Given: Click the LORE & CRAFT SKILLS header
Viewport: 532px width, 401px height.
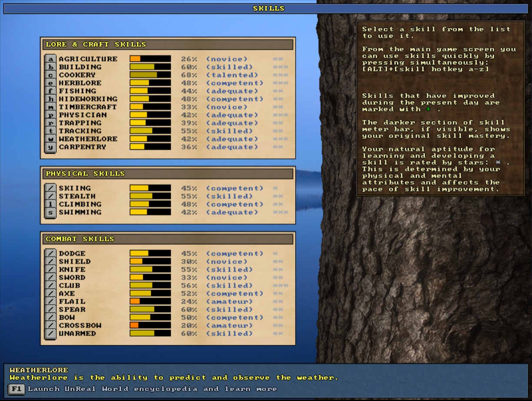Looking at the screenshot, I should [168, 44].
